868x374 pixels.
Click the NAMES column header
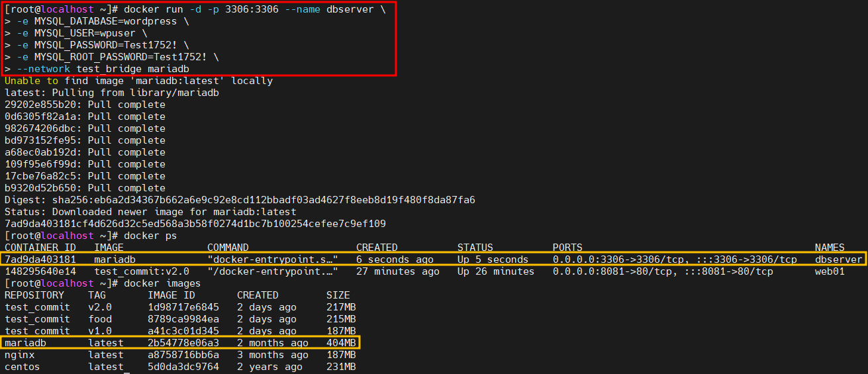coord(830,248)
